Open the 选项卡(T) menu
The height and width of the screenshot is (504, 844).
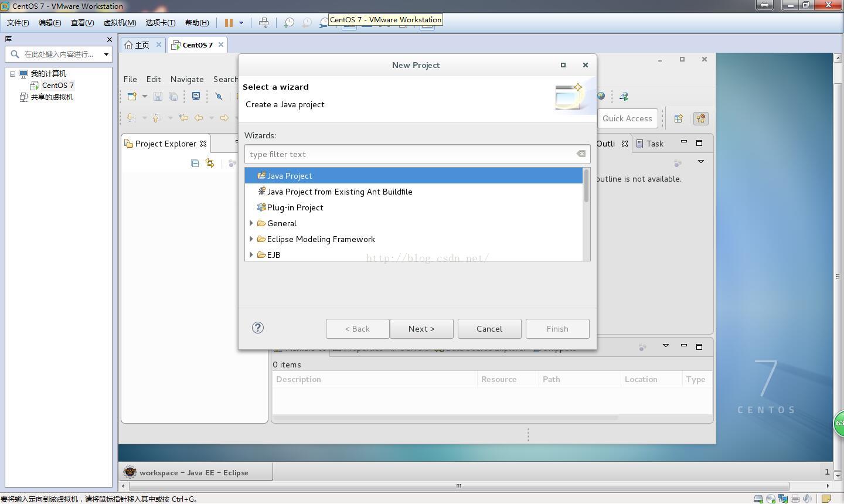[x=161, y=23]
